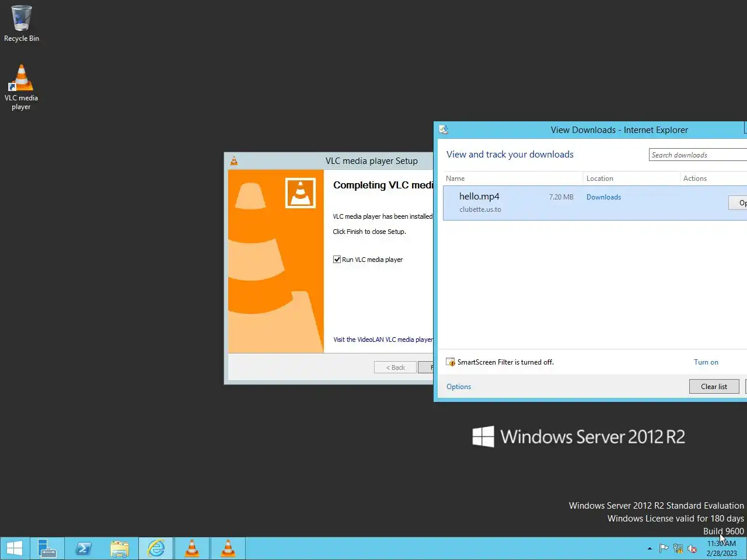Open Server Manager from the taskbar

[x=47, y=548]
